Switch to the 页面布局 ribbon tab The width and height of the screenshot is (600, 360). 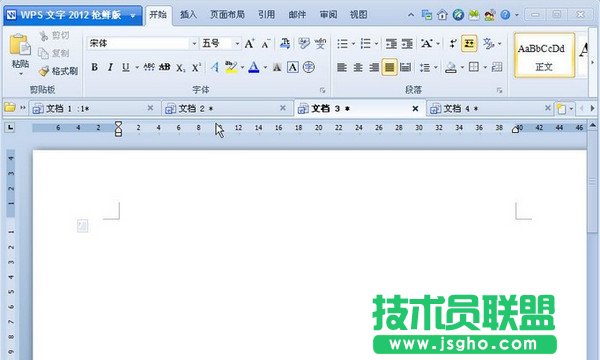(x=227, y=15)
